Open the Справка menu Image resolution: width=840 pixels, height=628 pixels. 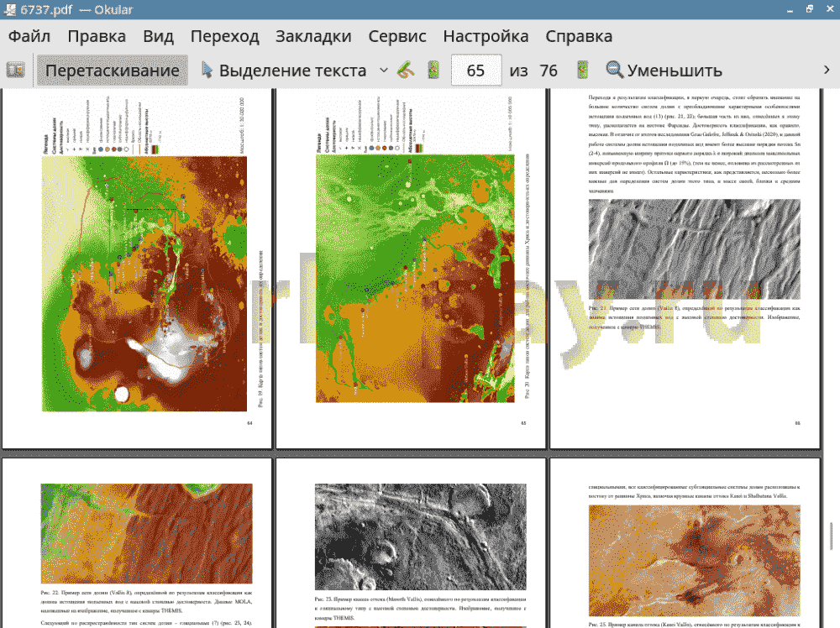579,36
